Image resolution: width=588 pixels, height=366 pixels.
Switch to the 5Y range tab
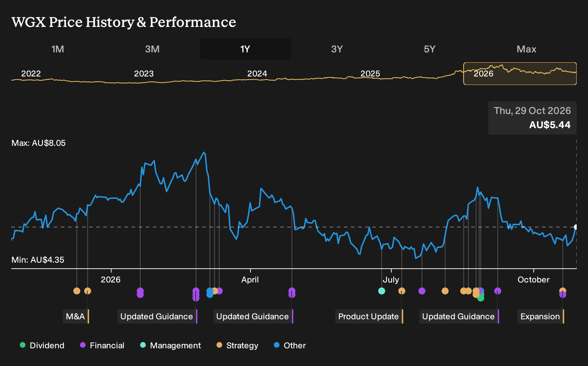point(430,49)
